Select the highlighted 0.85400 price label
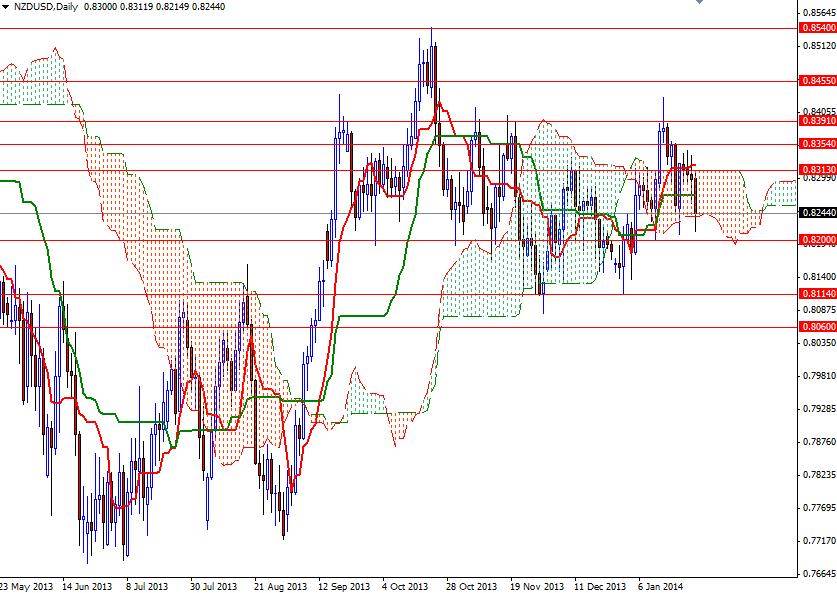Viewport: 837px width, 593px height. click(x=815, y=29)
